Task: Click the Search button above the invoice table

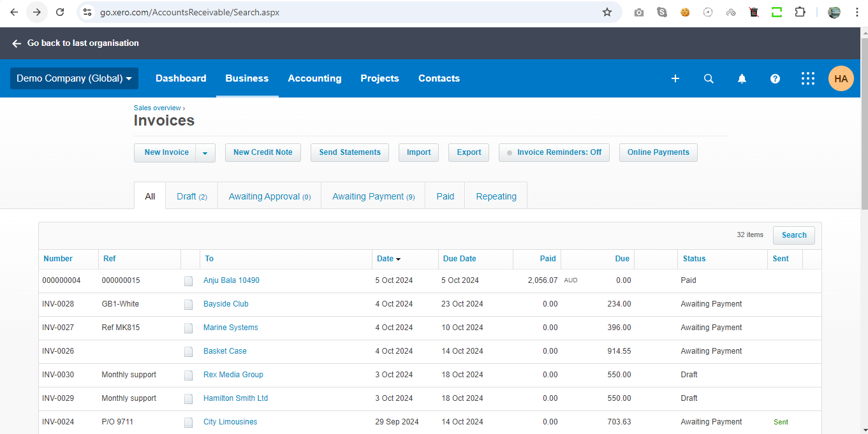Action: coord(794,235)
